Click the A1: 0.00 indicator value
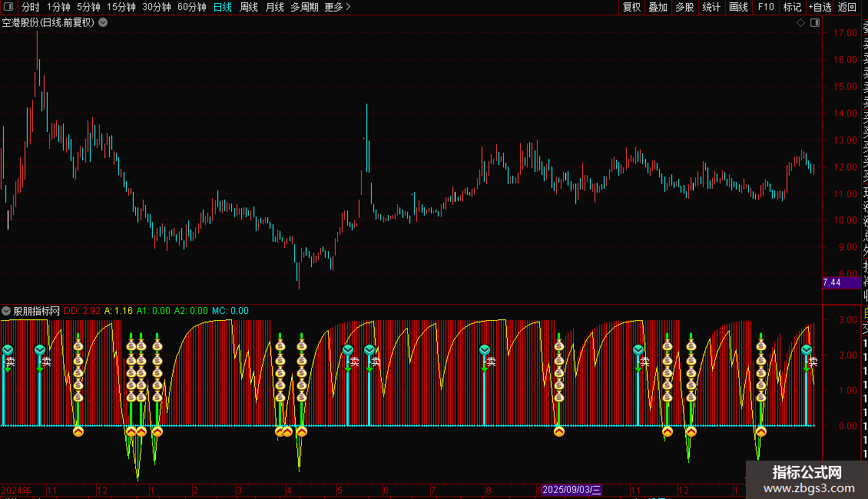 [x=154, y=311]
